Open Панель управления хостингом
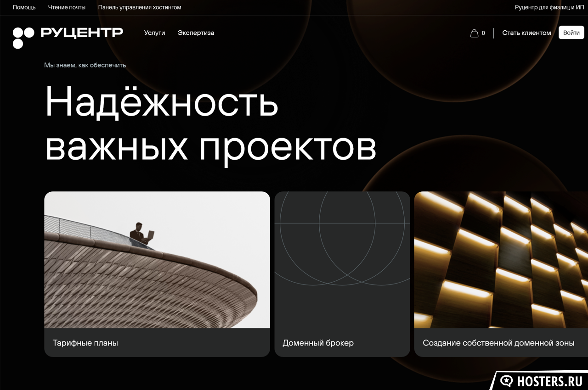 coord(140,7)
